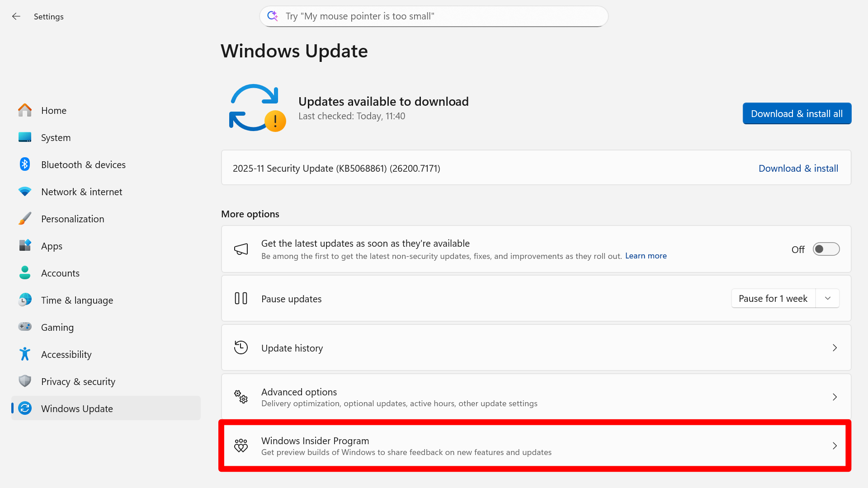Select the Home sidebar icon
Viewport: 868px width, 488px height.
(24, 110)
